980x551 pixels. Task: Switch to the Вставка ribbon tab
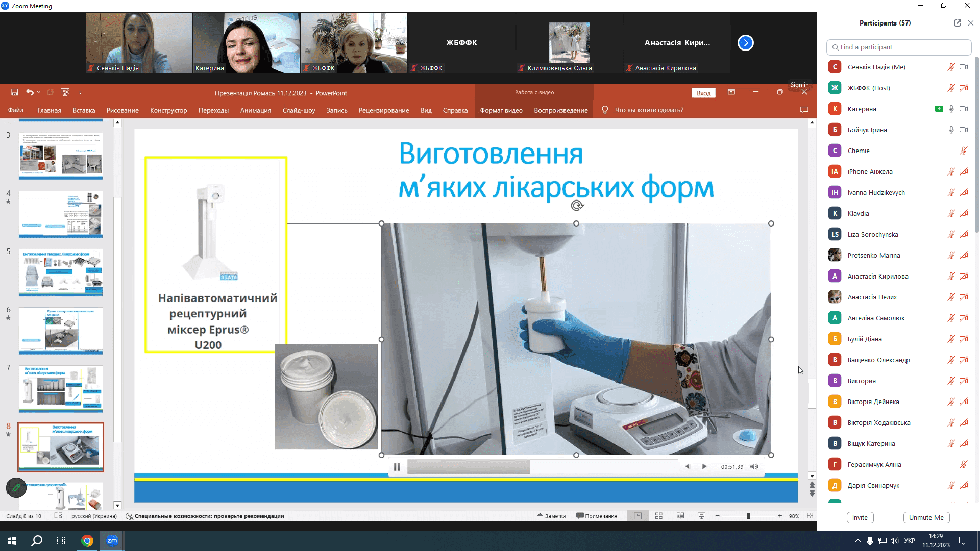coord(84,110)
